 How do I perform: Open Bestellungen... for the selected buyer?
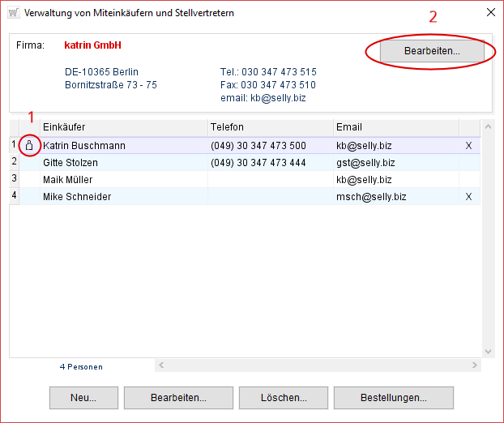coord(394,398)
